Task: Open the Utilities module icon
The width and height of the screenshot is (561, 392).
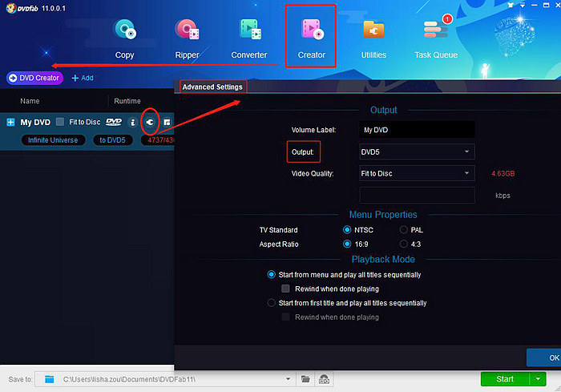Action: [373, 30]
